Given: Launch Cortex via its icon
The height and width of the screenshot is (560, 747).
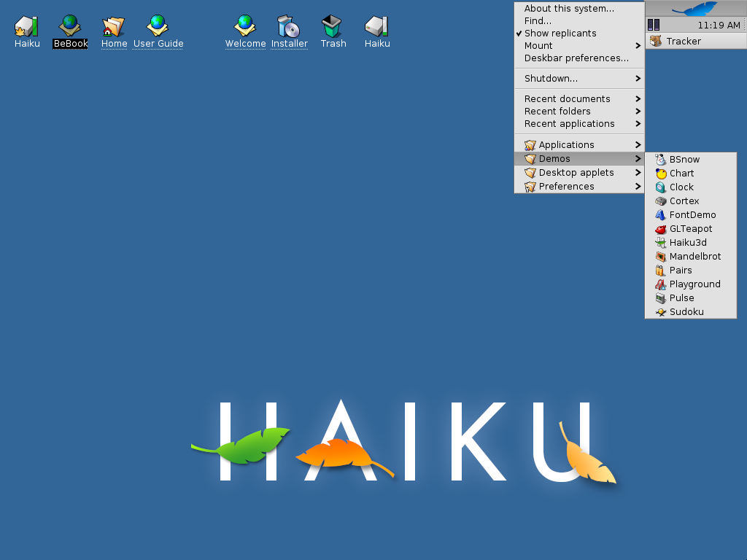Looking at the screenshot, I should coord(660,201).
